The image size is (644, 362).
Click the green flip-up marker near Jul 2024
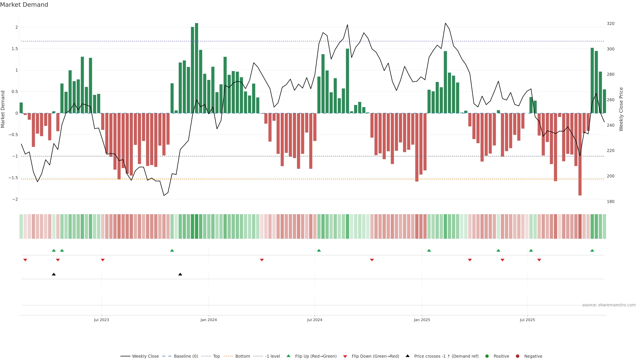click(x=319, y=250)
